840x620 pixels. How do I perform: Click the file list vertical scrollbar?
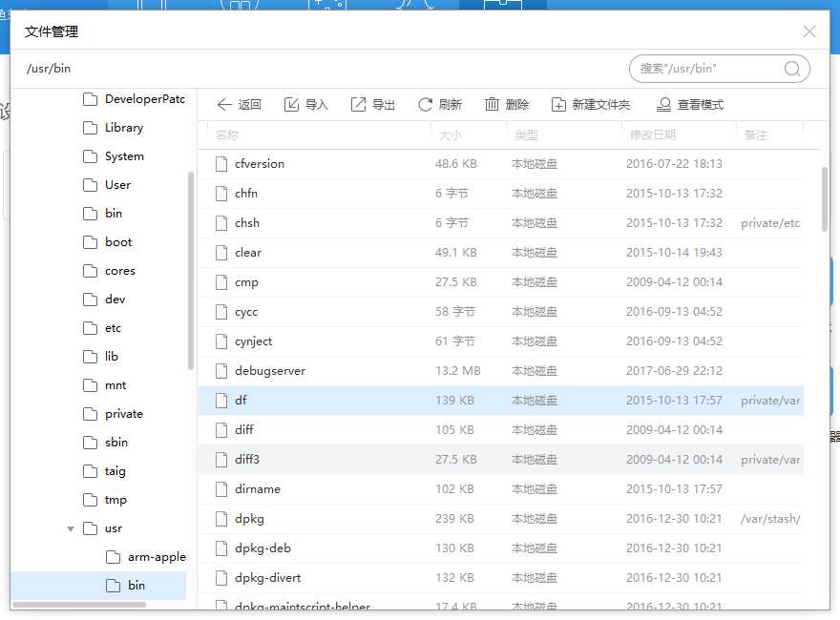click(825, 193)
